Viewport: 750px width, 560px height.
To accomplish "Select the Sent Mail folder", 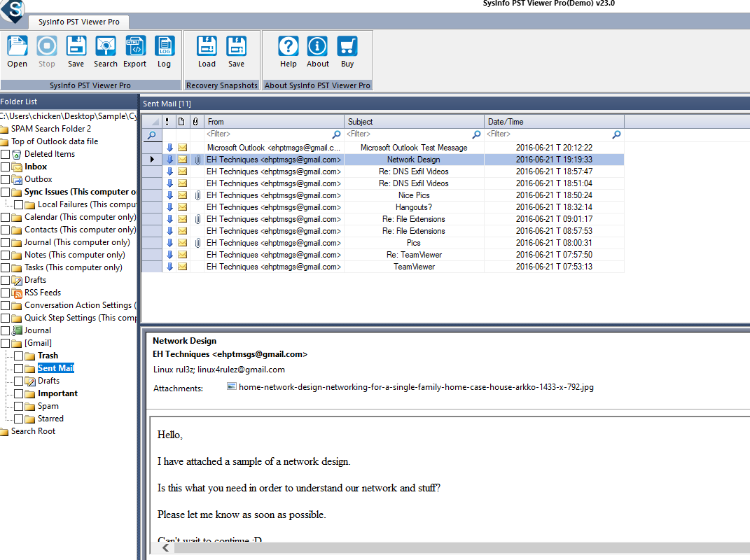I will pos(55,368).
